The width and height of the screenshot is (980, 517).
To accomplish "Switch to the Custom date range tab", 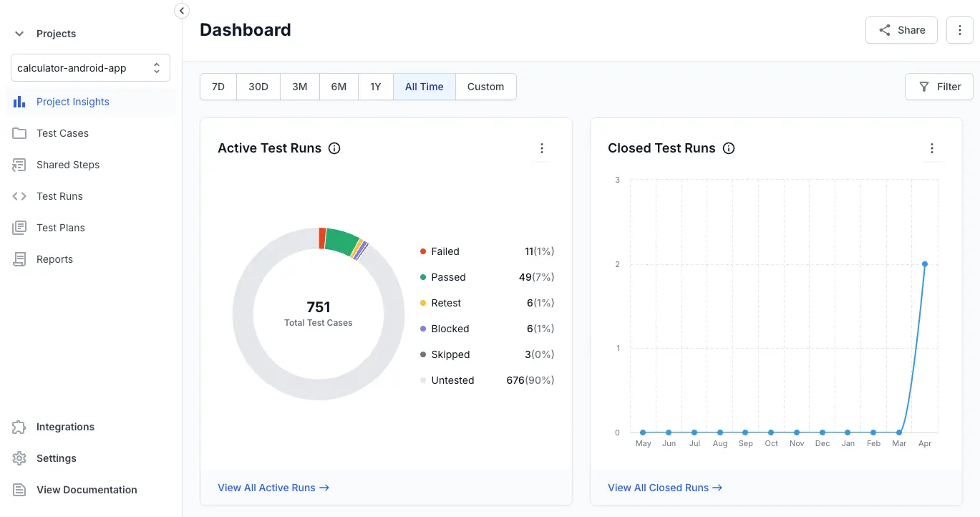I will click(x=485, y=87).
